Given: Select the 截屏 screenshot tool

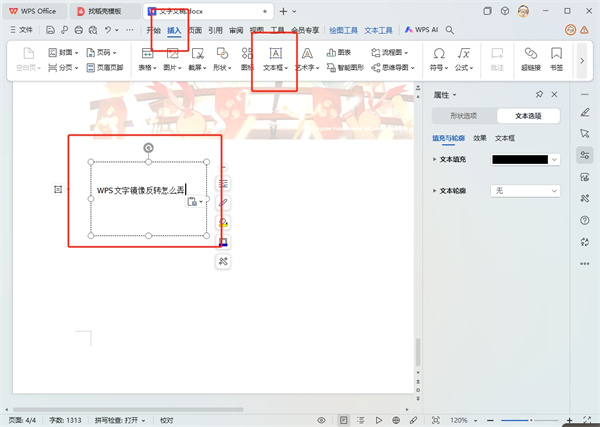Looking at the screenshot, I should pyautogui.click(x=197, y=59).
